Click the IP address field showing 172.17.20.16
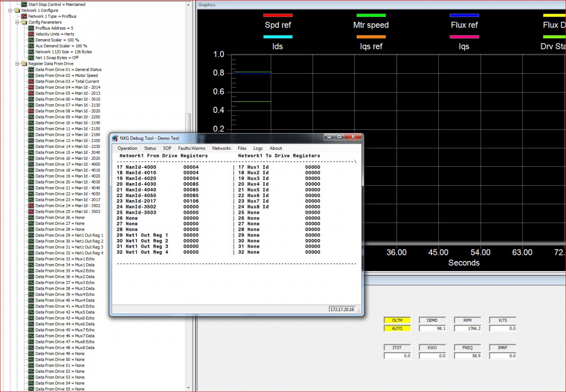 pyautogui.click(x=341, y=309)
